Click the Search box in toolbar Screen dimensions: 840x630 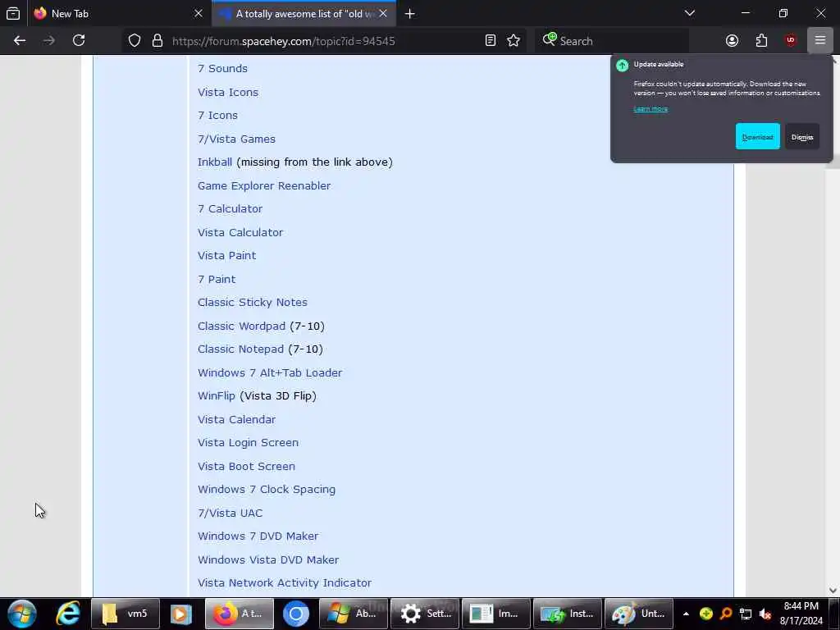coord(612,41)
